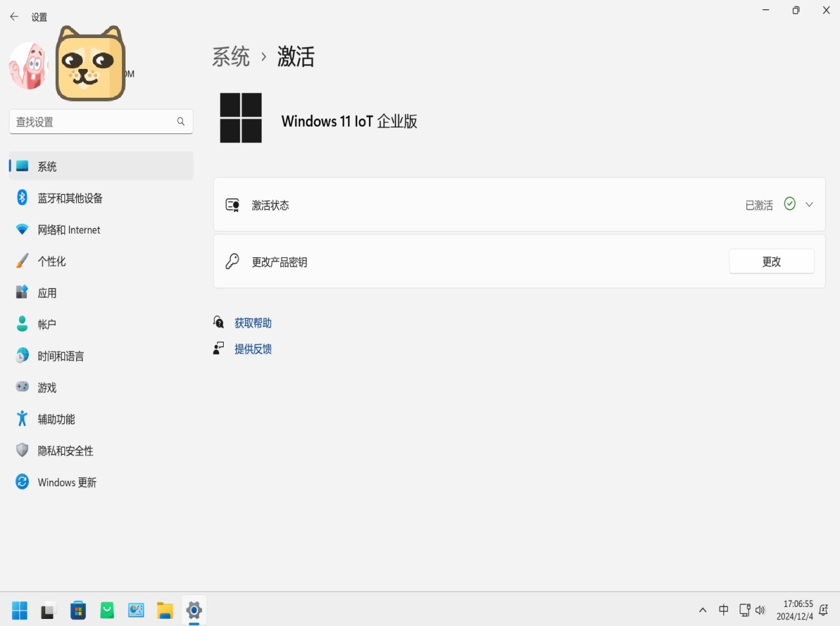Click the Windows 更新 sync icon
This screenshot has height=626, width=840.
tap(22, 482)
